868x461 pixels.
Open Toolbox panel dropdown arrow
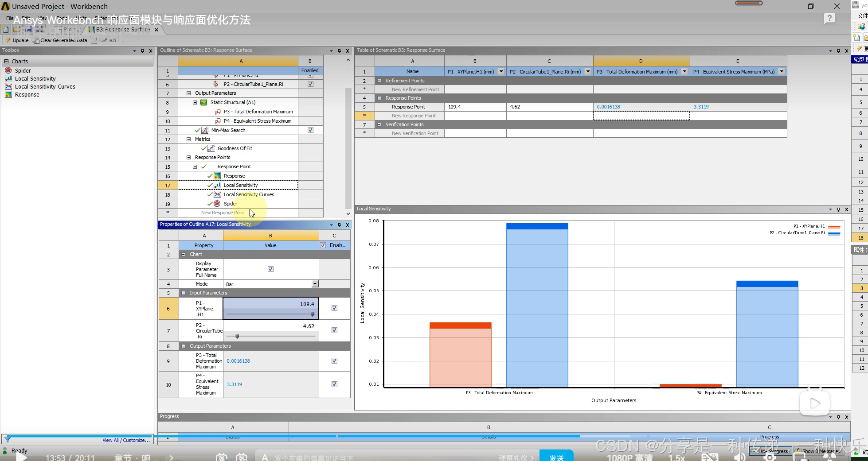(134, 50)
